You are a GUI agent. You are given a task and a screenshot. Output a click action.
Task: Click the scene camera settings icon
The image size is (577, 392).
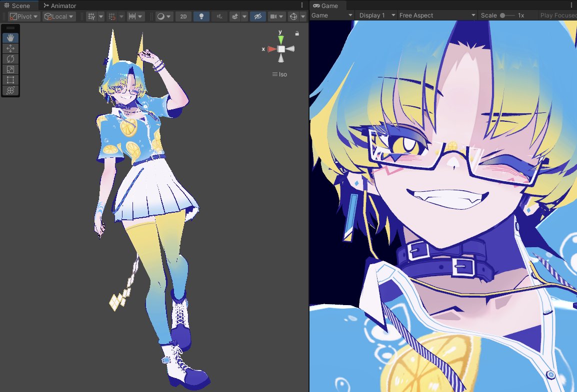[273, 16]
